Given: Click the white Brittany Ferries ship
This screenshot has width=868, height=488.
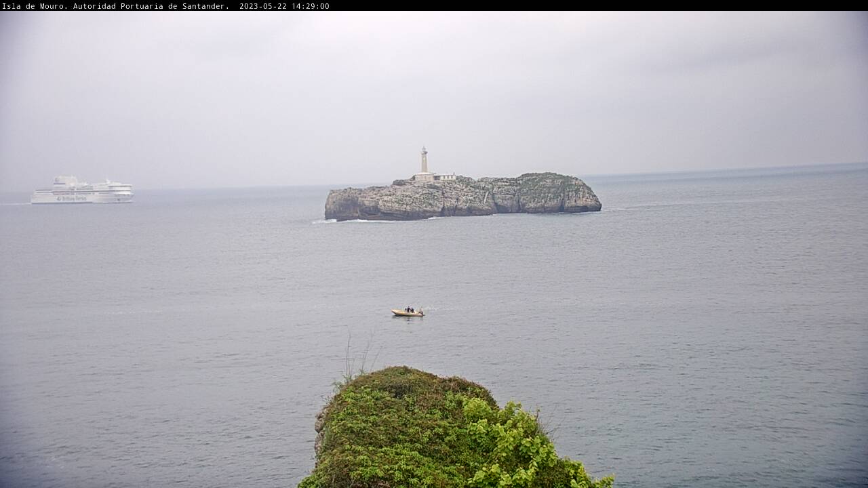Looking at the screenshot, I should coord(82,192).
